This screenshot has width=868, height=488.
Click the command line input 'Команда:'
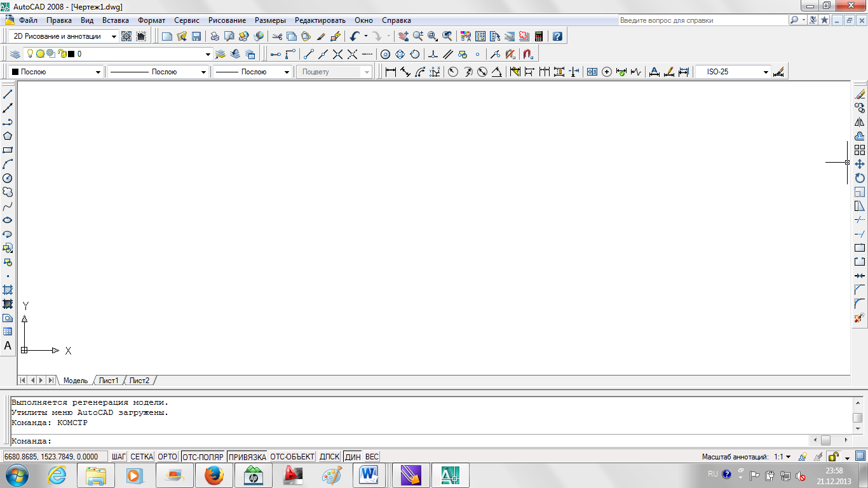410,441
